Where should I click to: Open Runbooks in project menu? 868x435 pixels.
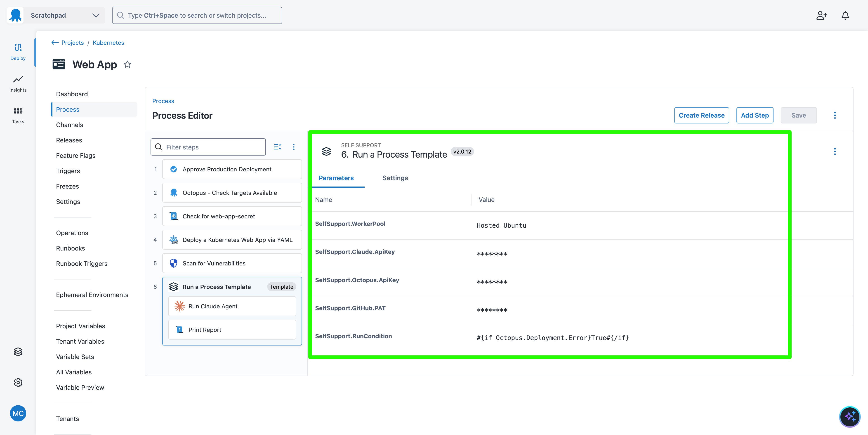71,248
